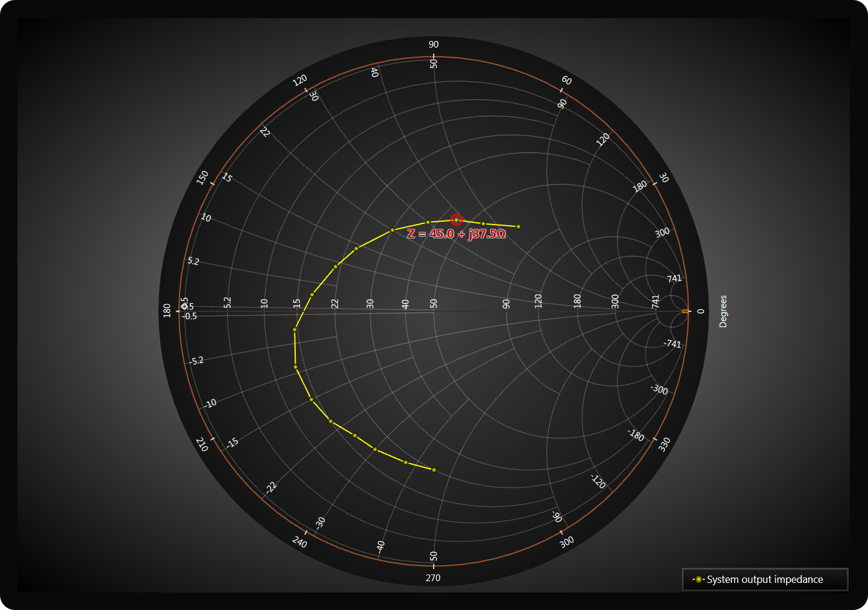
Task: Click the System output impedance legend text
Action: point(764,579)
